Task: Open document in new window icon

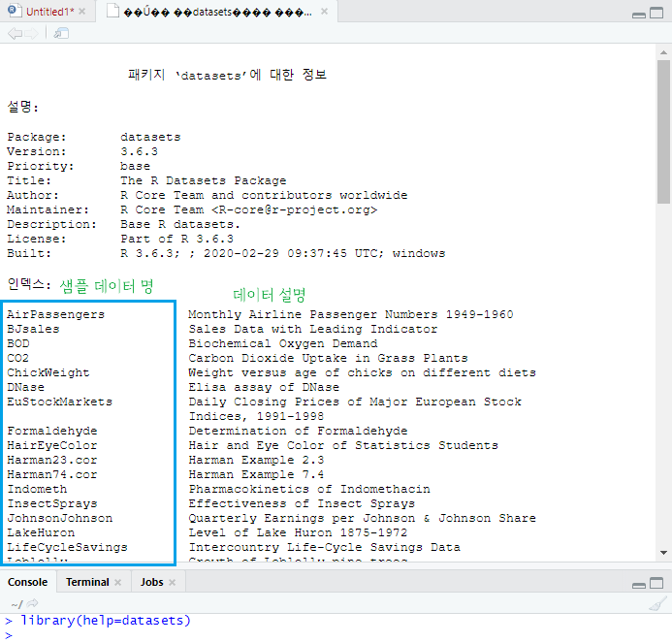Action: [61, 33]
